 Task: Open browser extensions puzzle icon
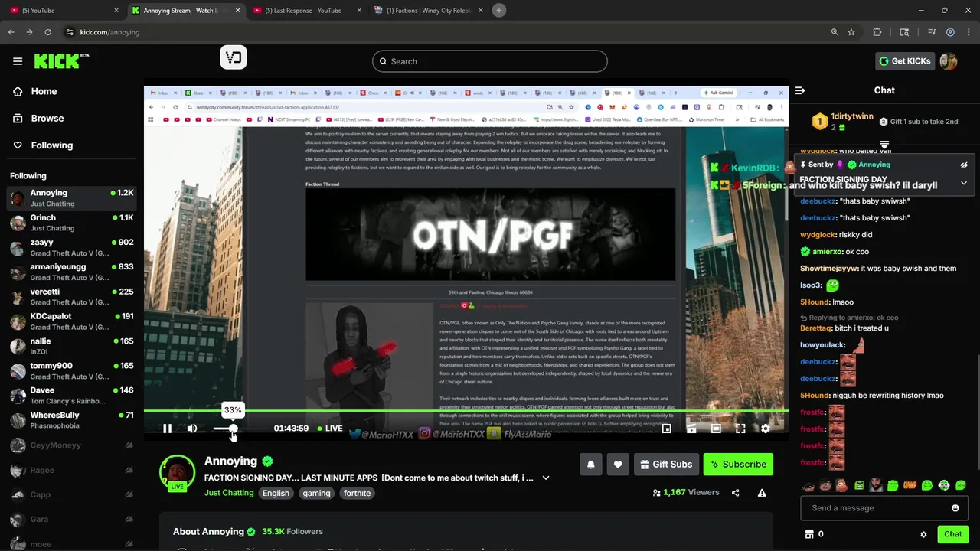click(877, 32)
